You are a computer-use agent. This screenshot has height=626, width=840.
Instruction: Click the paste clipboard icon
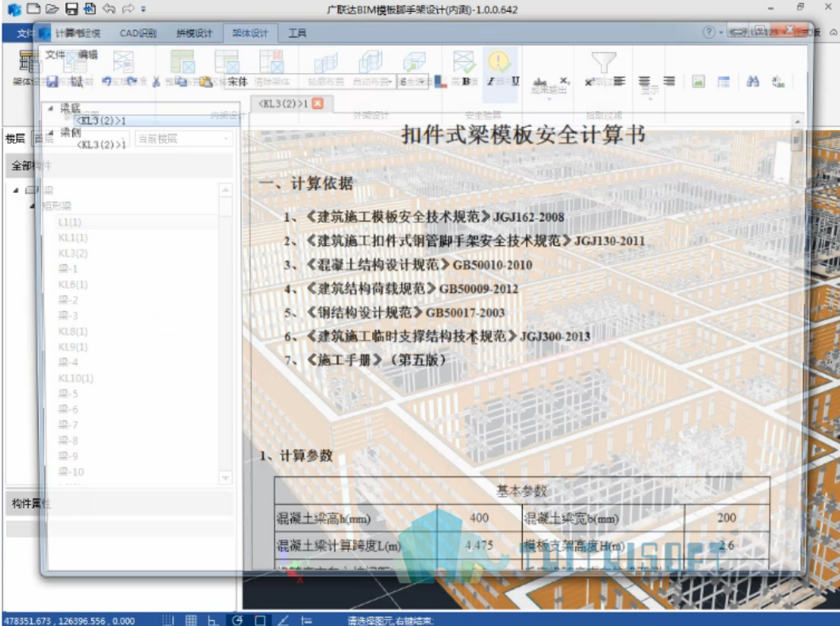[205, 82]
